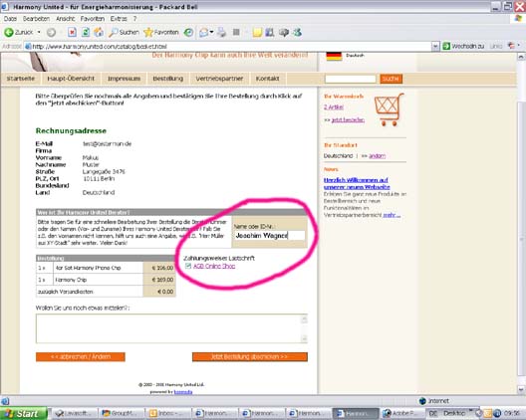The width and height of the screenshot is (526, 420).
Task: Open the Herzlich Willkommen news link
Action: pyautogui.click(x=357, y=183)
